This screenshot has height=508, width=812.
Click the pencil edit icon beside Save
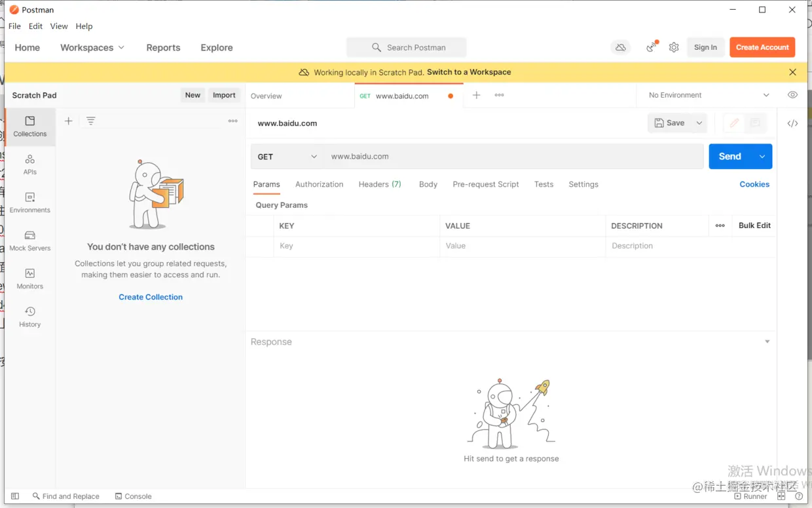point(734,123)
